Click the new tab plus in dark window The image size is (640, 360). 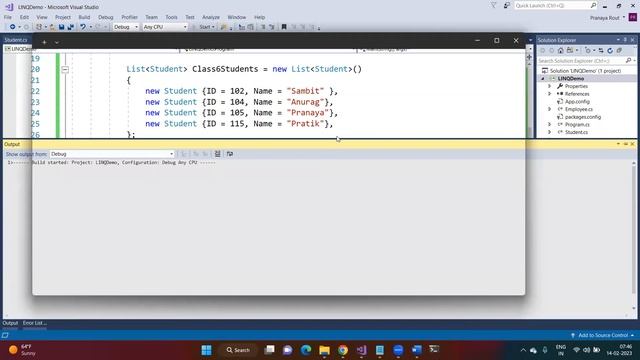[44, 42]
